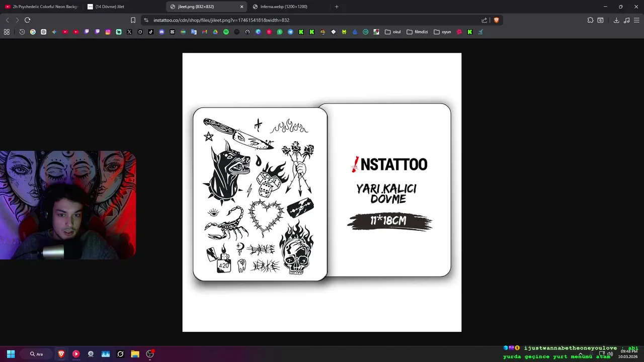
Task: Toggle the sidebar panel icon
Action: (600, 20)
